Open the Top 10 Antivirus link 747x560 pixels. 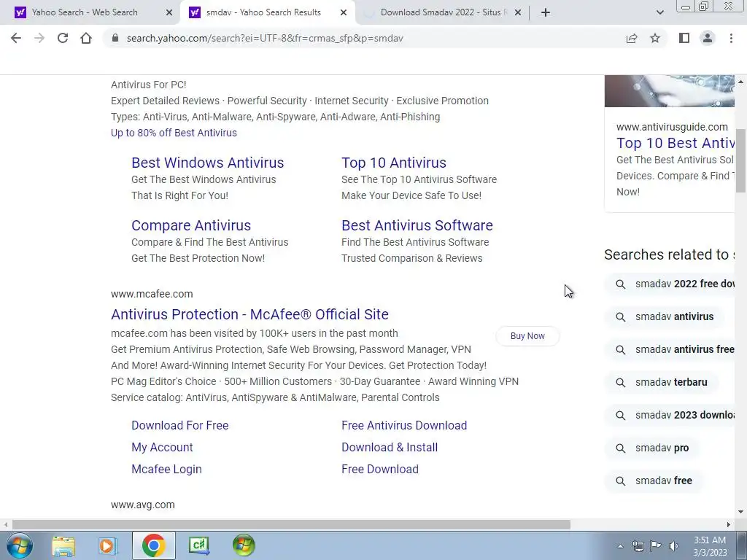[394, 163]
